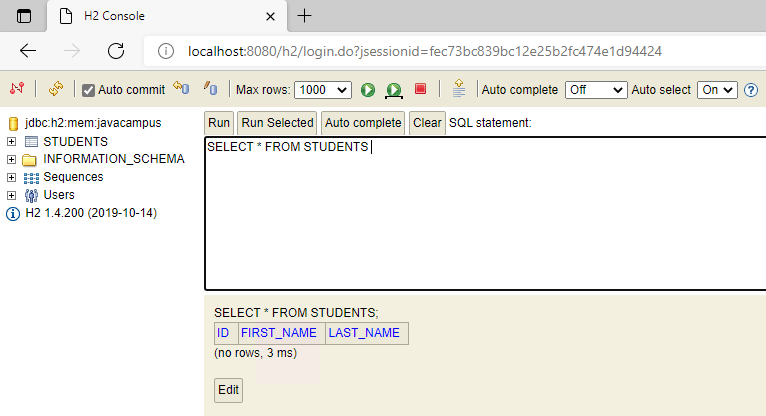Click the '(no rows, 3 ms)' text
Screen dimensions: 766x416
pyautogui.click(x=255, y=353)
